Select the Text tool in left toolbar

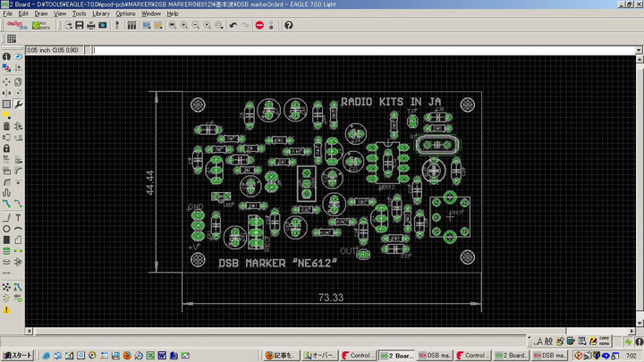19,216
